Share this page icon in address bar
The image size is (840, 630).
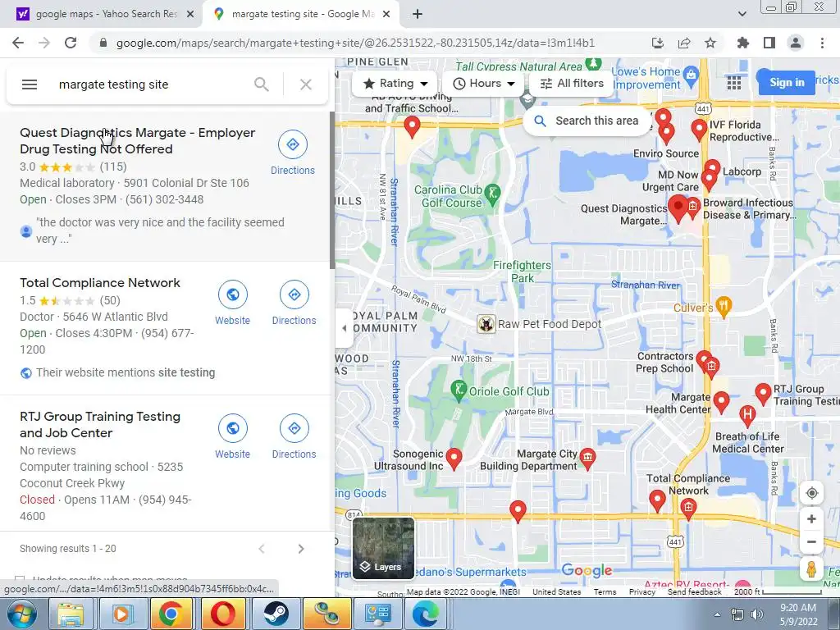[684, 43]
